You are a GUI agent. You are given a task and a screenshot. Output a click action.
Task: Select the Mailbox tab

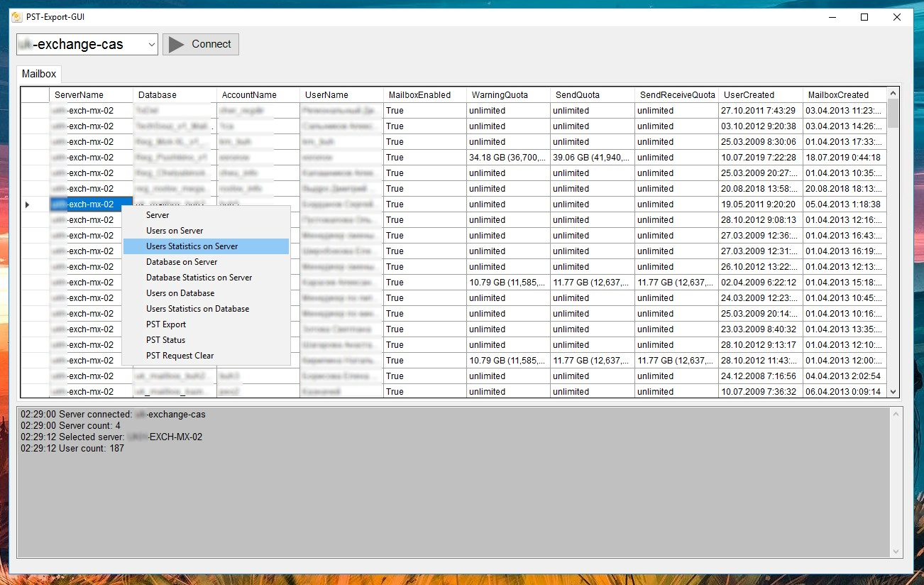point(39,74)
